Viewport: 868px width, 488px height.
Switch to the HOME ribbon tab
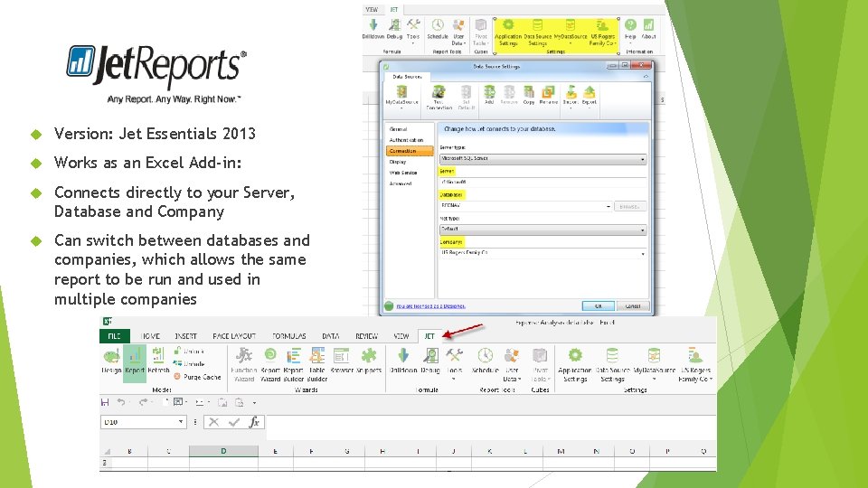click(x=150, y=336)
